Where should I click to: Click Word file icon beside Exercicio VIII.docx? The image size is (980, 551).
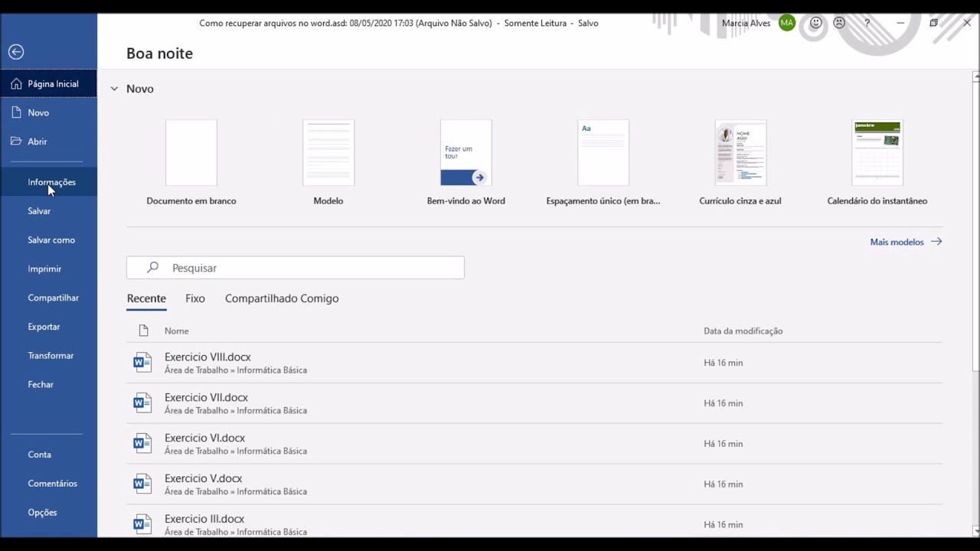coord(142,363)
